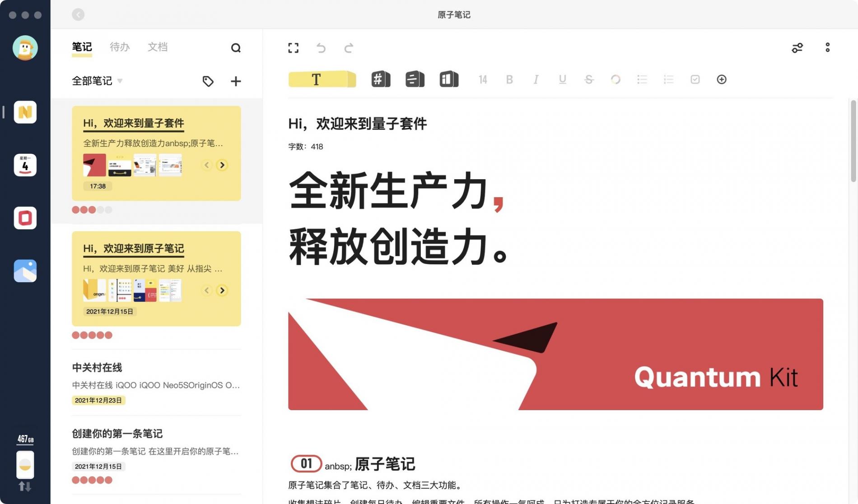Toggle bold formatting

pos(509,79)
